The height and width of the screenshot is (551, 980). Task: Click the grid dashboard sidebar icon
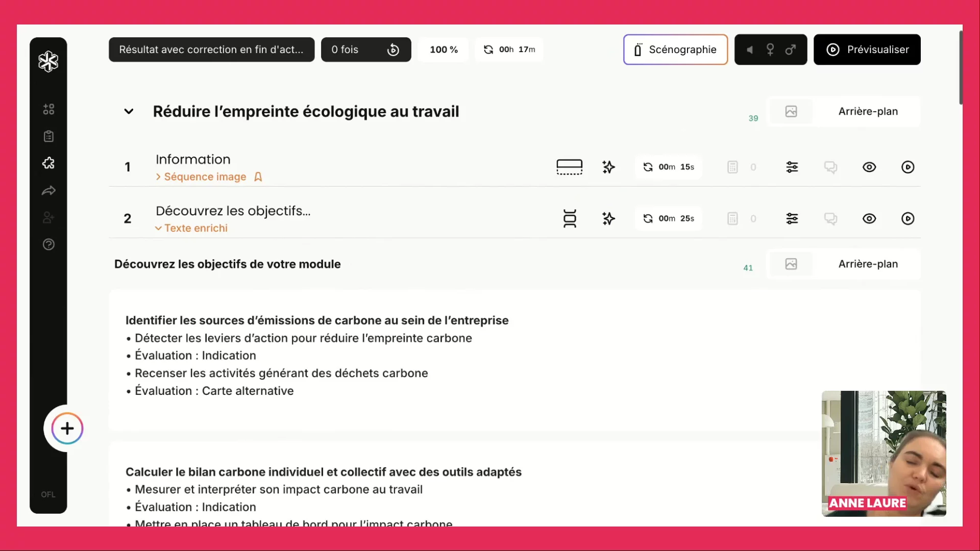(x=48, y=109)
